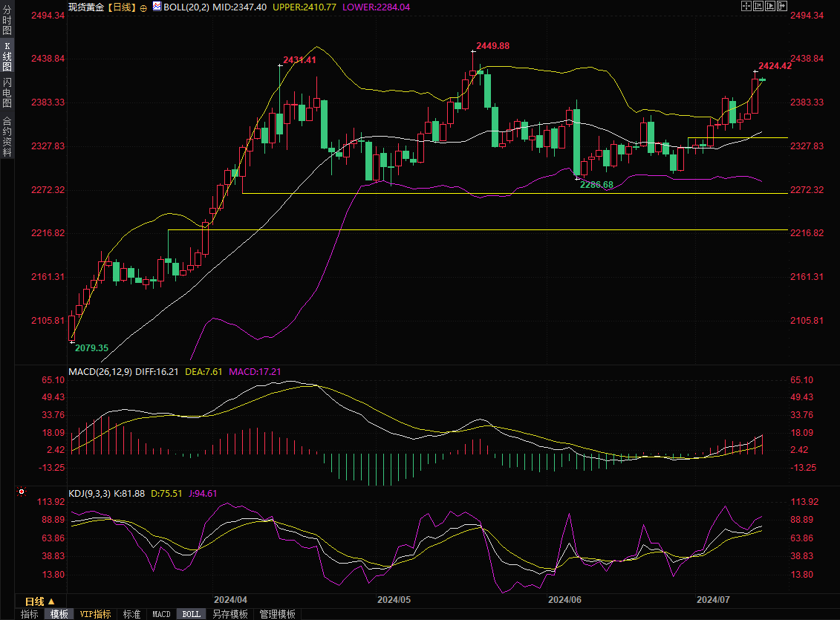Click the circled plus icon beside 日线 title
This screenshot has height=620, width=840.
[x=143, y=7]
